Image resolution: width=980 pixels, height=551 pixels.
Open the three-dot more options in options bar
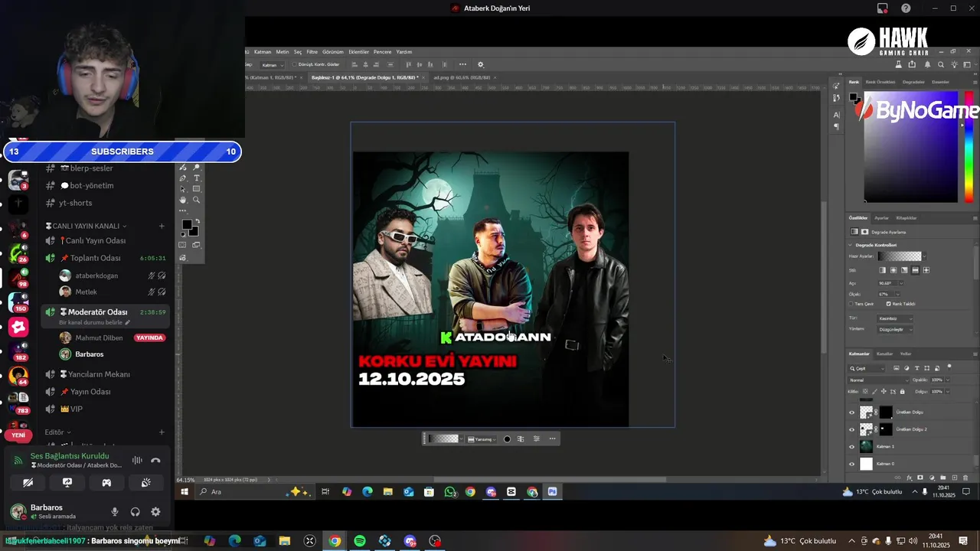point(462,64)
